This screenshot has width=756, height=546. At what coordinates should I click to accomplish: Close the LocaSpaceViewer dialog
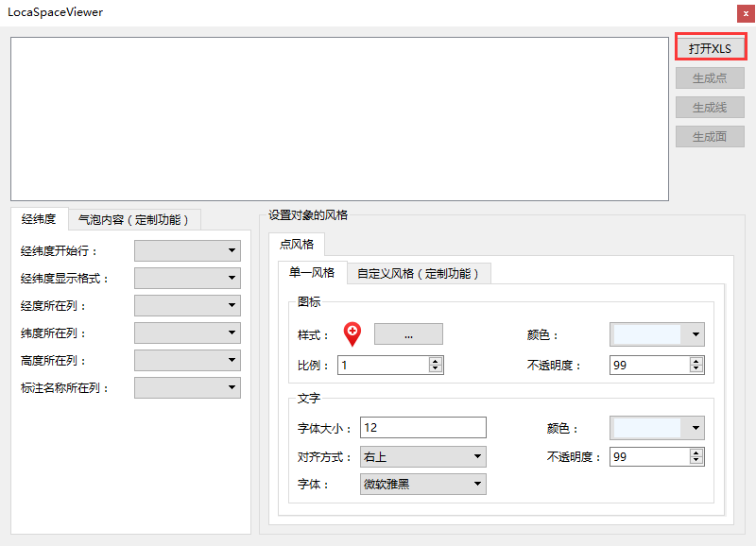746,13
